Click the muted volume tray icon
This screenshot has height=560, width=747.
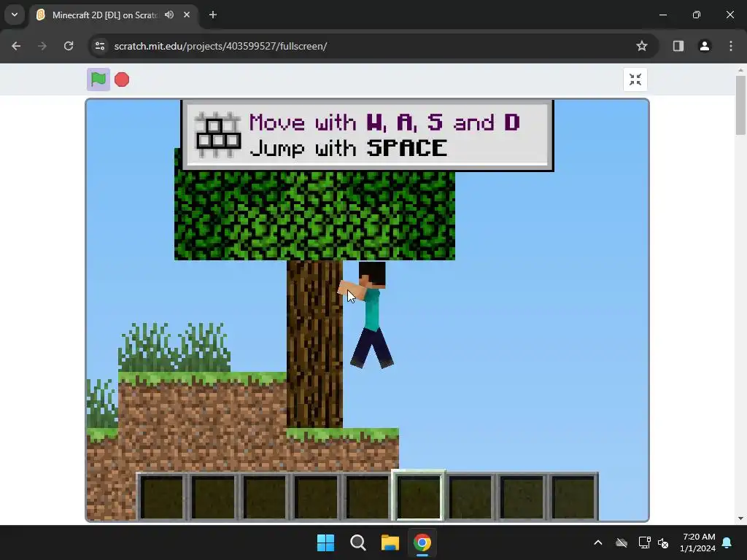[663, 542]
